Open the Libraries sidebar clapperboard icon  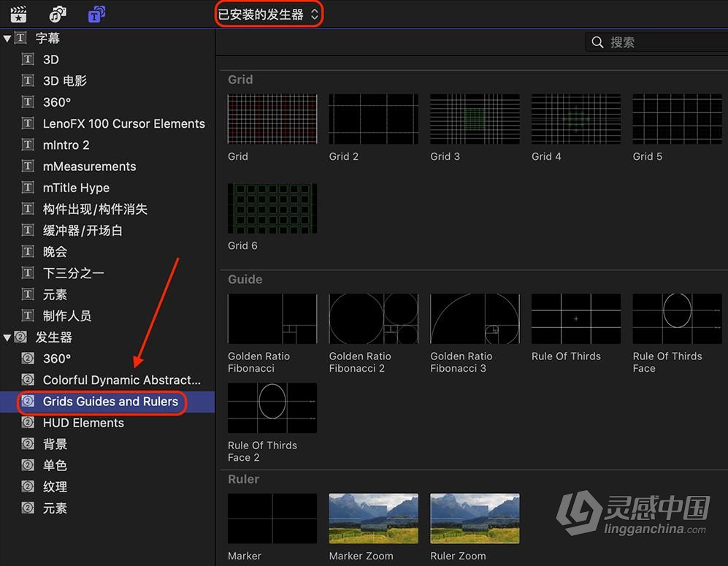[18, 15]
